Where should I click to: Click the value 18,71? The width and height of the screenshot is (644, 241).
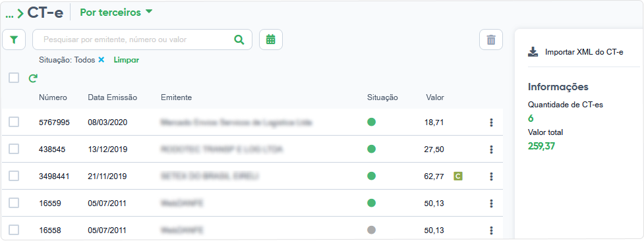(x=434, y=122)
